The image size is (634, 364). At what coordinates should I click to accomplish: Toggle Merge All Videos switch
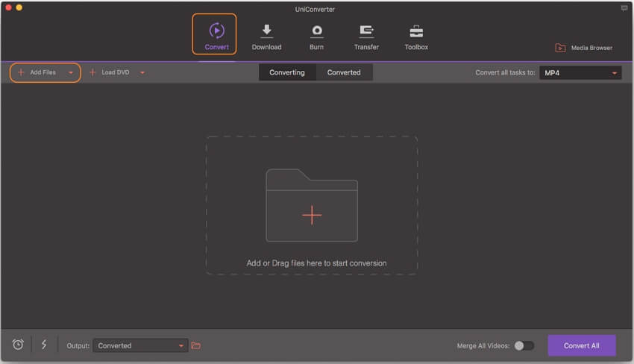(524, 345)
